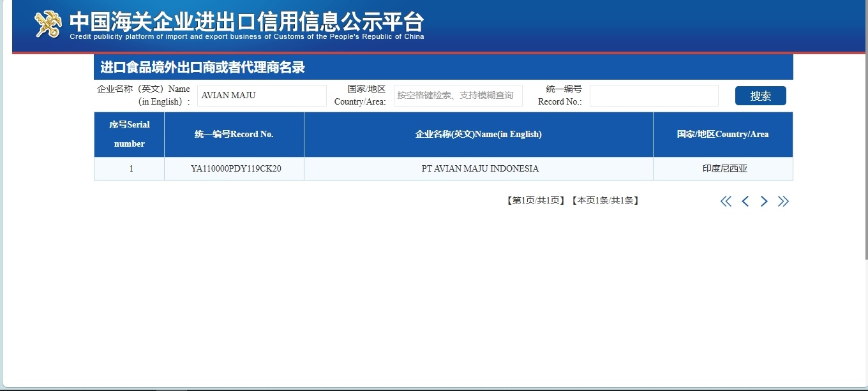Click the 进口食品境外出口商或者代理商名录 section title
Image resolution: width=868 pixels, height=391 pixels.
point(202,68)
